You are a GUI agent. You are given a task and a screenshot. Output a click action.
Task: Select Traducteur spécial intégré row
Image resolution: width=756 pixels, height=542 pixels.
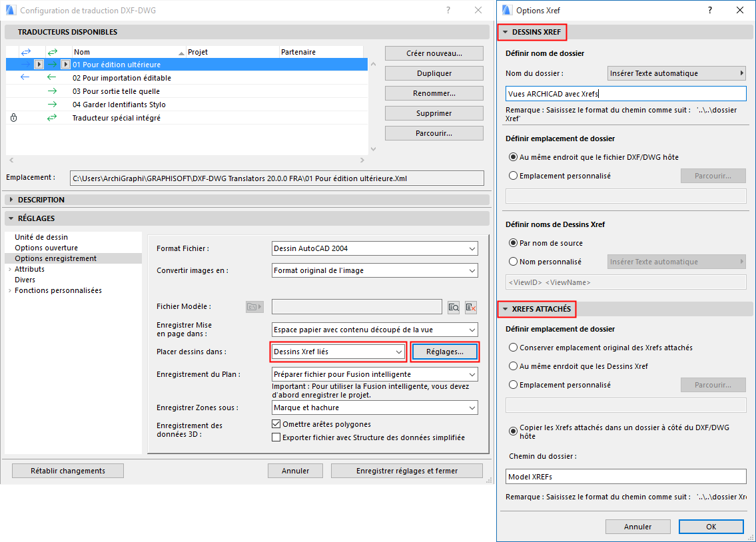[x=187, y=118]
